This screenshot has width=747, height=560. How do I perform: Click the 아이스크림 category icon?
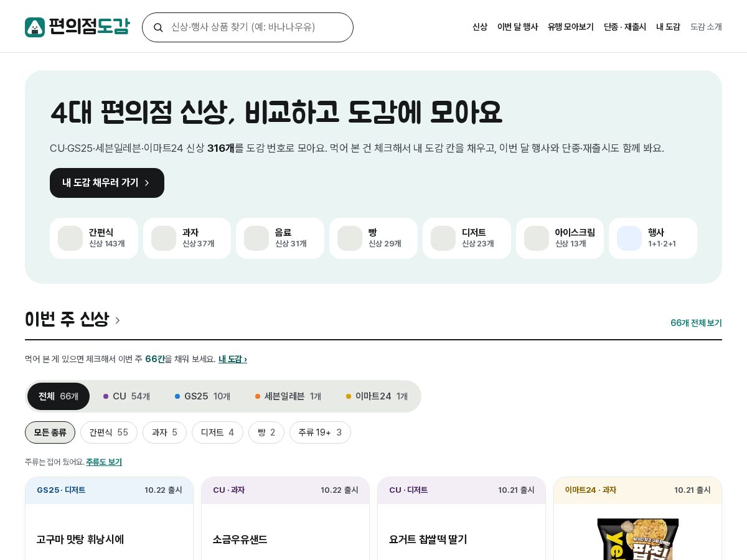(537, 238)
